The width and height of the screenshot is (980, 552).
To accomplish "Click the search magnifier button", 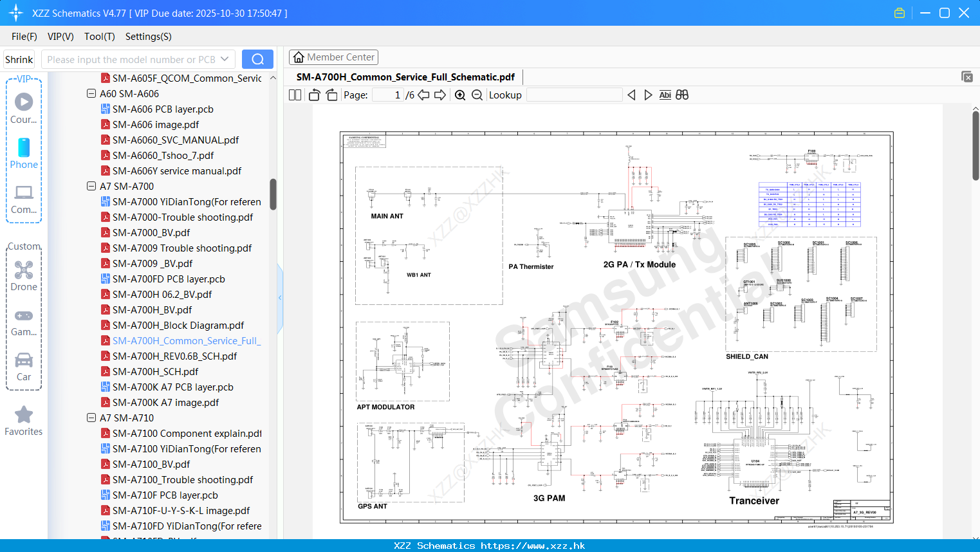I will click(x=257, y=59).
